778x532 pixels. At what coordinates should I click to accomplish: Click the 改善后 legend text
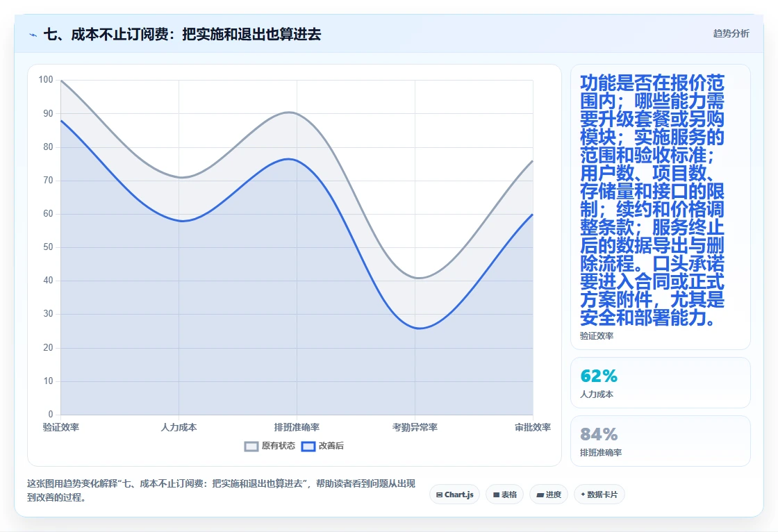click(x=331, y=446)
